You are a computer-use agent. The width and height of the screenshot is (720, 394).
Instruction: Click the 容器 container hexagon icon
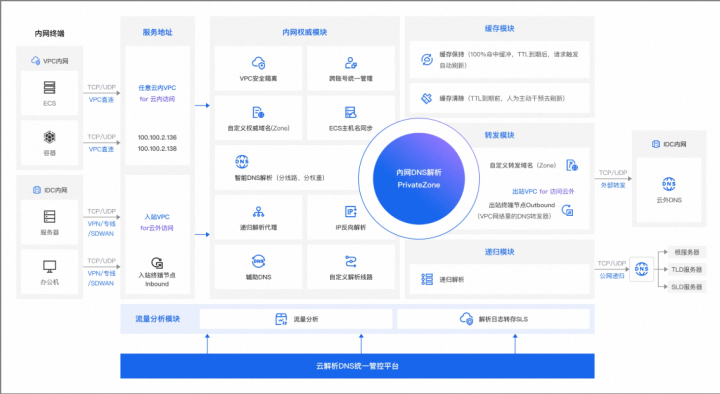[50, 137]
